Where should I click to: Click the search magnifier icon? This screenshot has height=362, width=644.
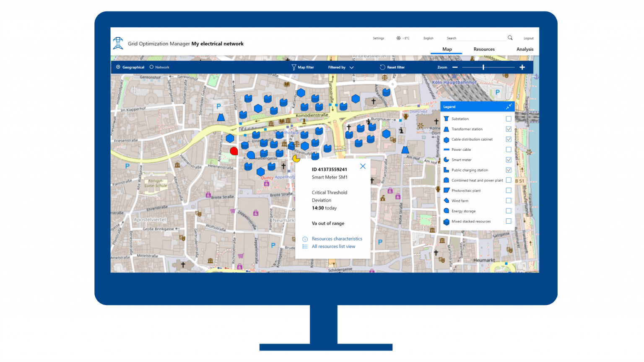click(510, 38)
